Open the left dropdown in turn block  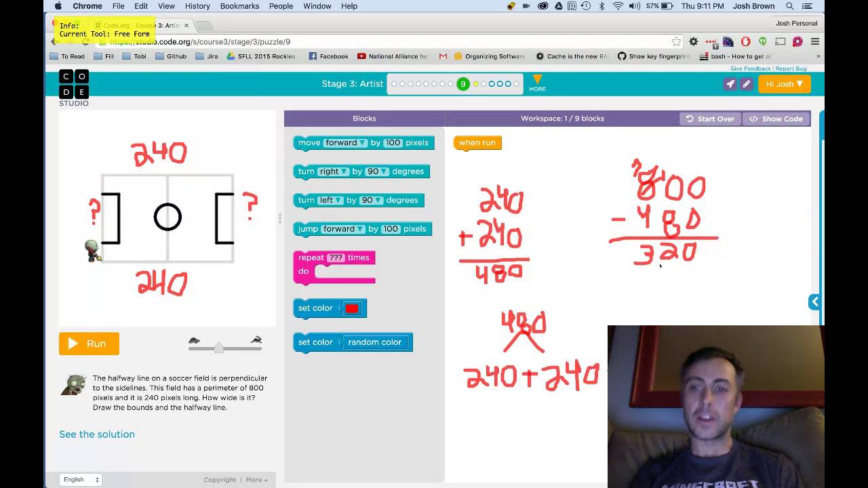click(x=330, y=201)
